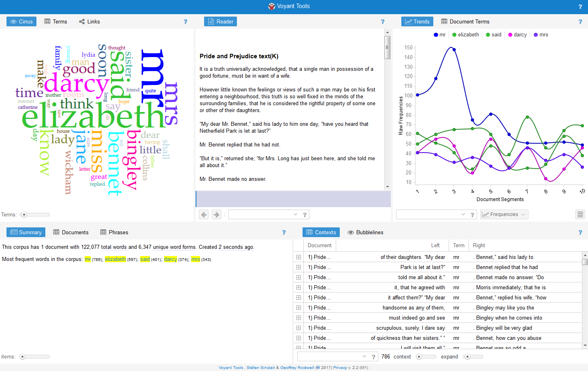Viewport: 588px width, 371px height.
Task: Click the Contexts search input field
Action: point(329,356)
